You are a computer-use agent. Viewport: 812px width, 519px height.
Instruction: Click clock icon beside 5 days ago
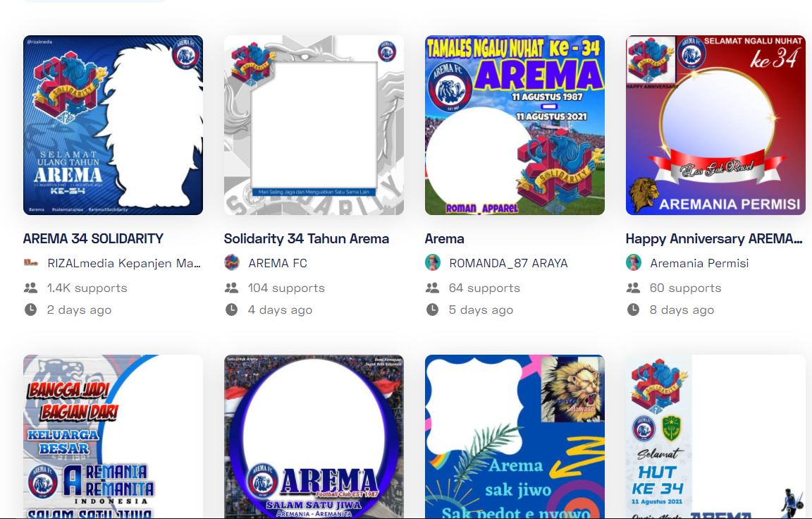coord(432,310)
